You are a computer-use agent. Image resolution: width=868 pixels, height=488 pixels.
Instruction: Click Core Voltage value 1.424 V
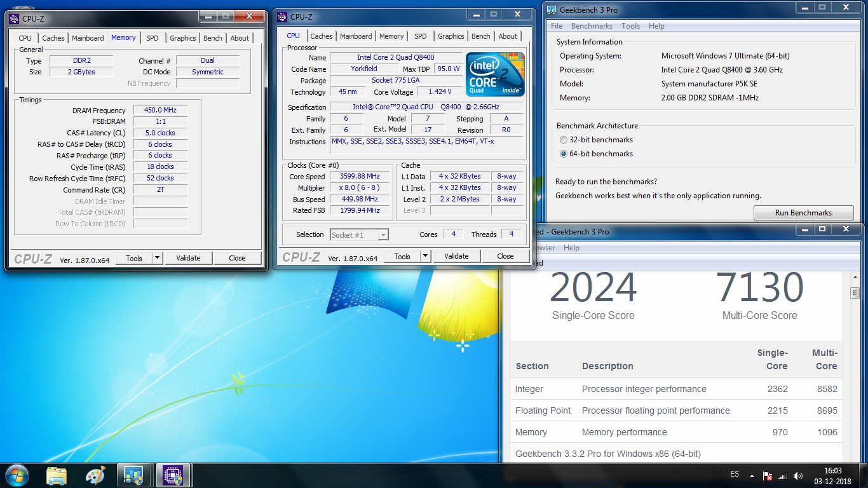click(440, 91)
